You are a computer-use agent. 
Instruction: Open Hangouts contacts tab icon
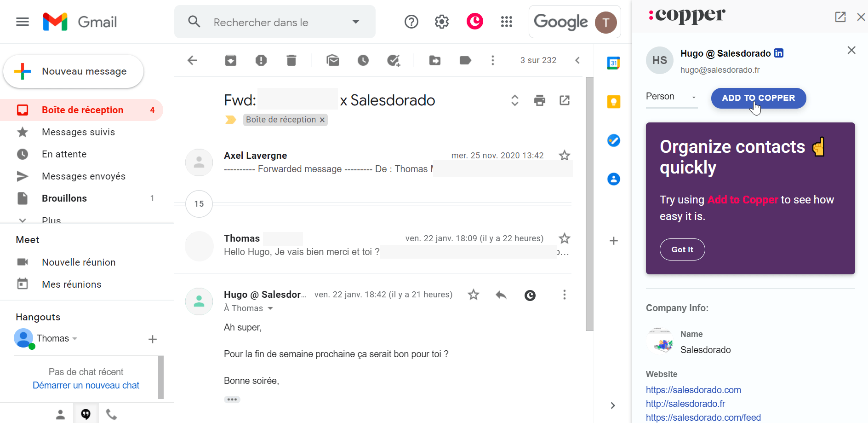60,414
